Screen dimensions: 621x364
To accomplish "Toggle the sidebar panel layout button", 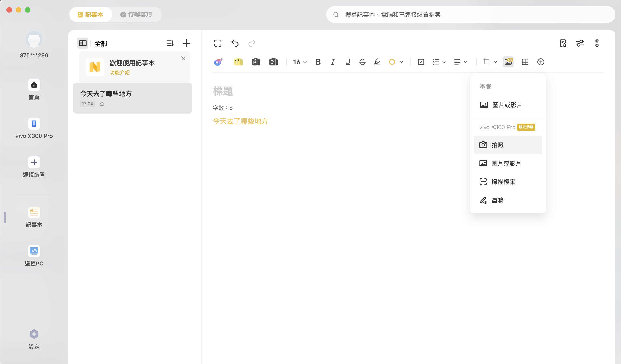I will (83, 43).
